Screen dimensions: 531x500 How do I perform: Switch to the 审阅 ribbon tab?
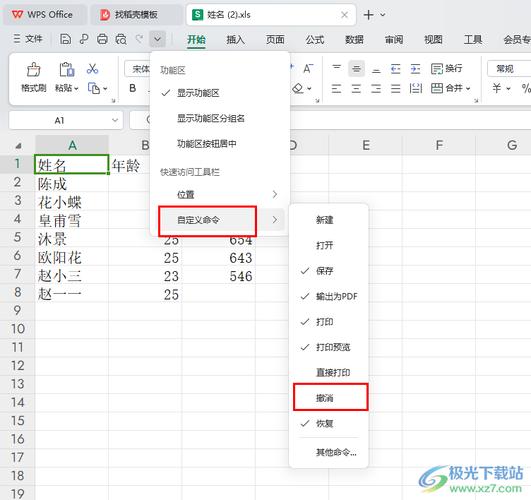[394, 40]
